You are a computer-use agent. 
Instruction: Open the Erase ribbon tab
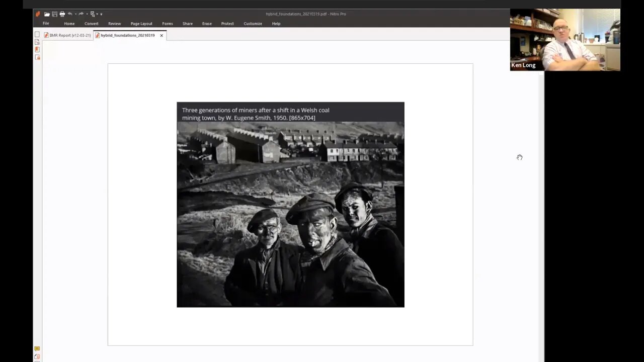207,24
